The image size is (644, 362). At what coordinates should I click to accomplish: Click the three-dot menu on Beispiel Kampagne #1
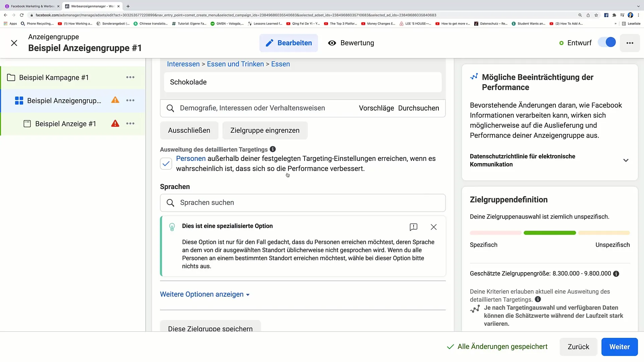click(x=130, y=77)
